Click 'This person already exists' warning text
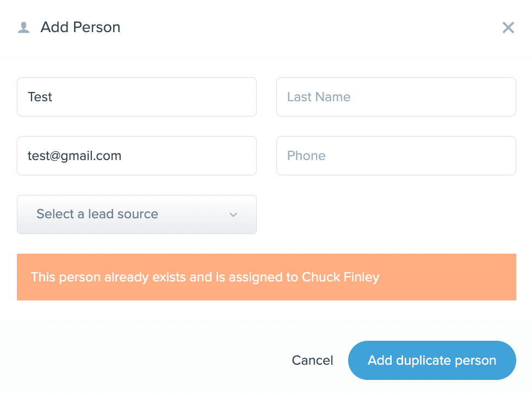The height and width of the screenshot is (393, 532). coord(103,277)
